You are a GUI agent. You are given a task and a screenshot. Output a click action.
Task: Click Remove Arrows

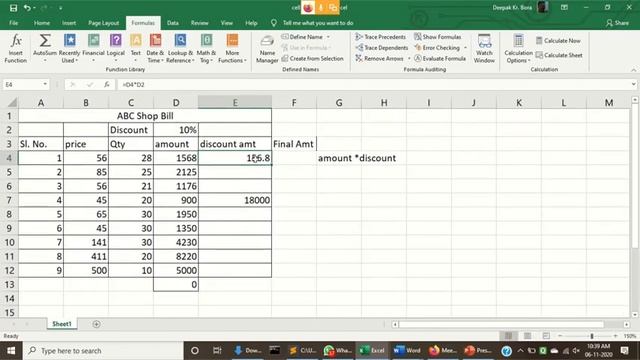click(x=380, y=58)
